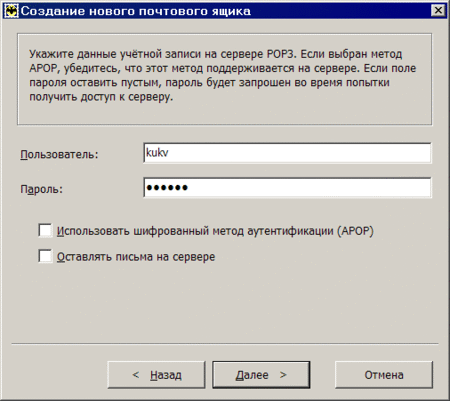The width and height of the screenshot is (450, 401).
Task: Click the '>' arrow on Далее button
Action: click(283, 375)
